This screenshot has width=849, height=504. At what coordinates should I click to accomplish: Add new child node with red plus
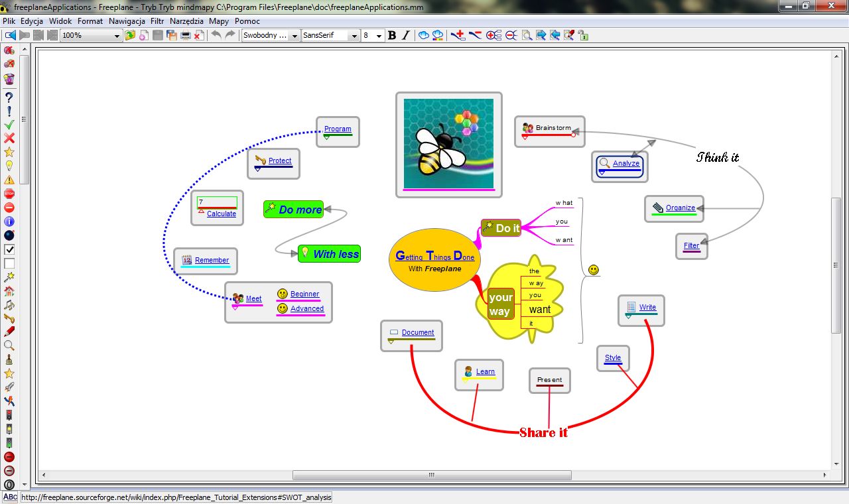(458, 35)
